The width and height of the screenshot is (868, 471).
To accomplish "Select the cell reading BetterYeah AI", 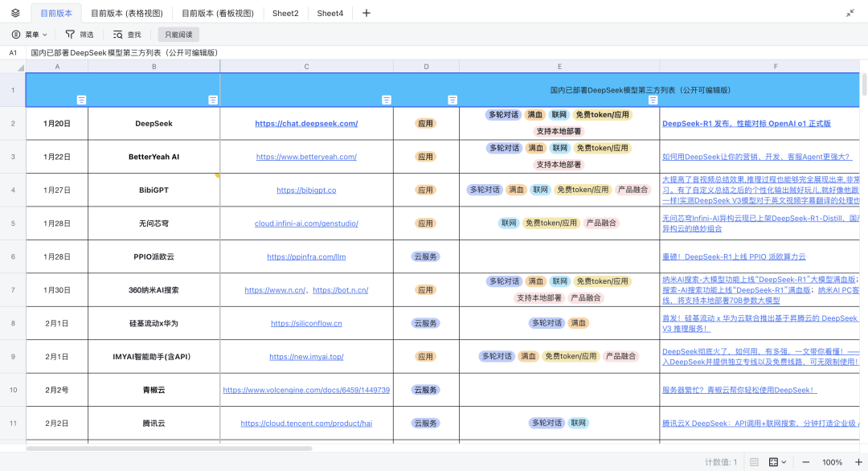I will pyautogui.click(x=154, y=157).
